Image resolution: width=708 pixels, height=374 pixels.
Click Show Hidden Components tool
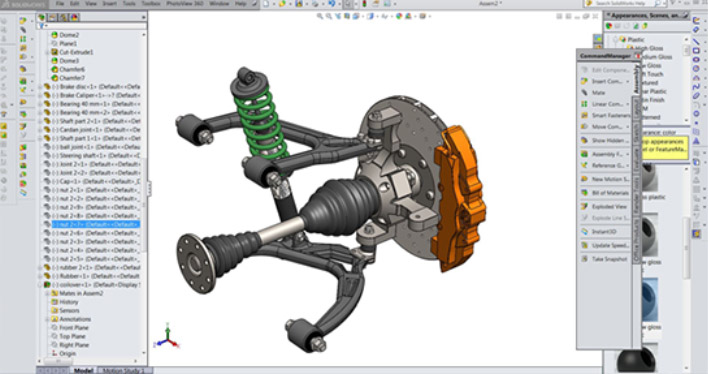pyautogui.click(x=605, y=140)
